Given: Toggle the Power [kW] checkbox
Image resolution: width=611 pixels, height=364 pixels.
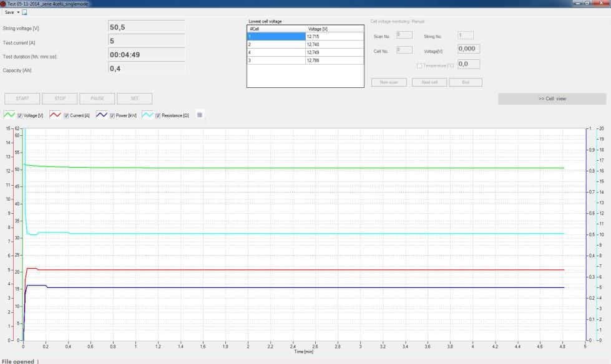Looking at the screenshot, I should coord(112,116).
